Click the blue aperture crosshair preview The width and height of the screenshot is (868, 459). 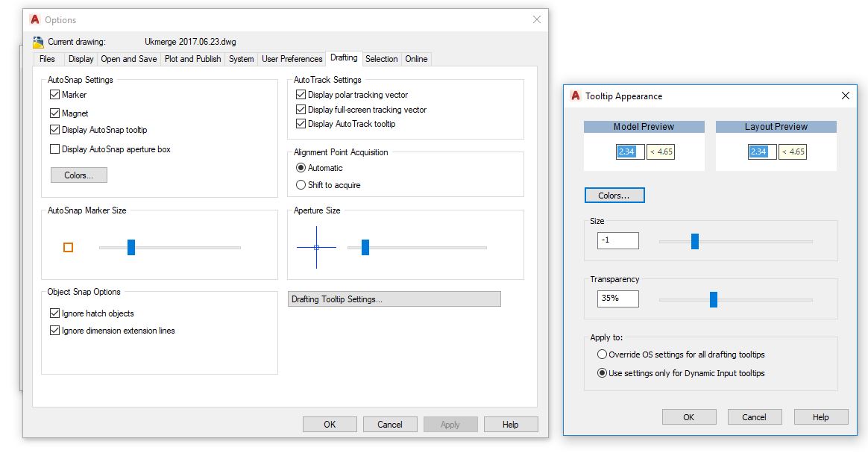coord(317,247)
